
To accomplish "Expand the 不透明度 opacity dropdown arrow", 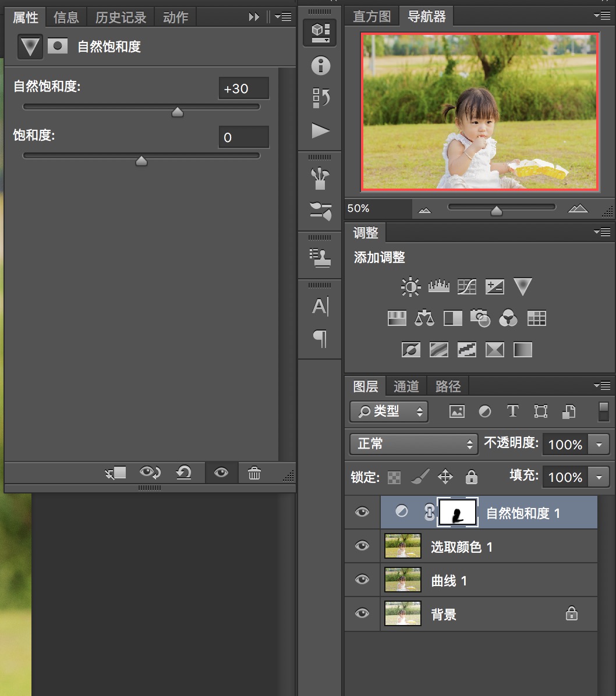I will (x=599, y=445).
